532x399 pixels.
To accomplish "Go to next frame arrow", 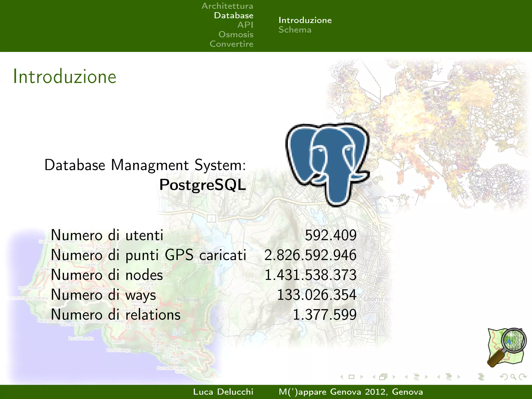I will 394,377.
